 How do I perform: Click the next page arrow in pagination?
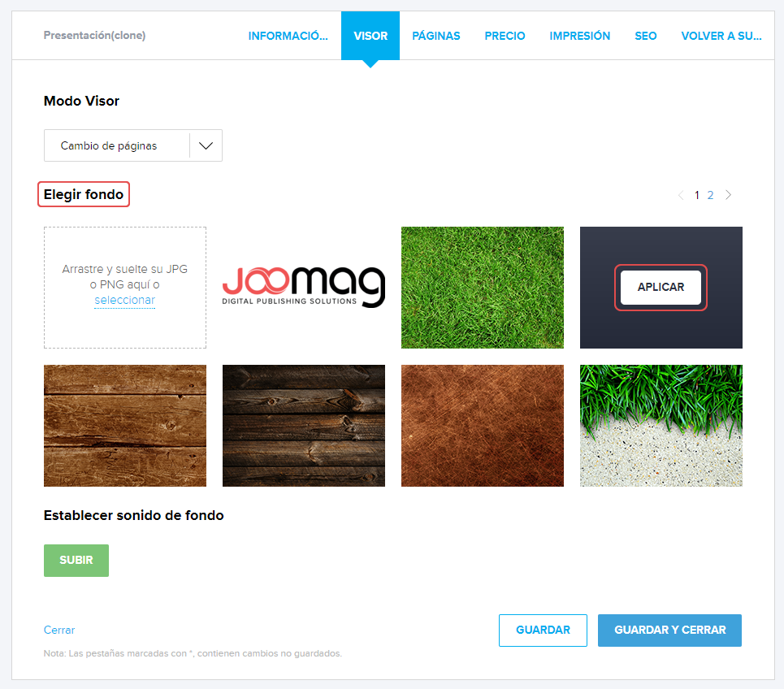pyautogui.click(x=728, y=195)
